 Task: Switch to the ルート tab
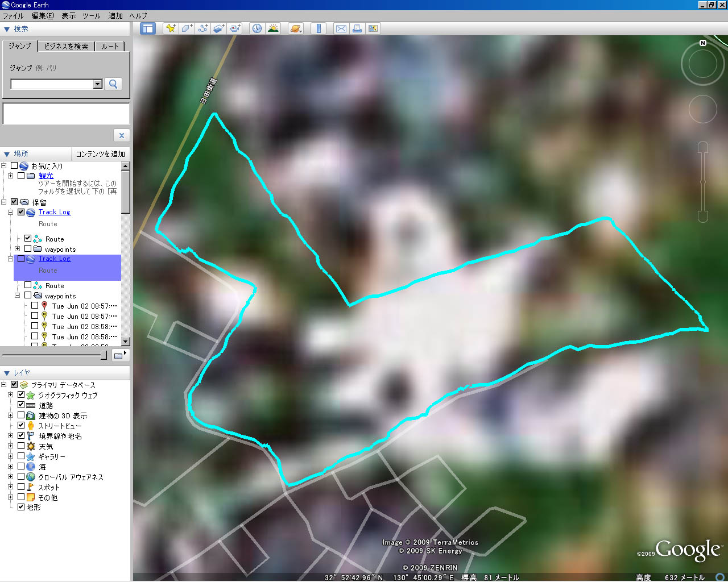[x=110, y=47]
